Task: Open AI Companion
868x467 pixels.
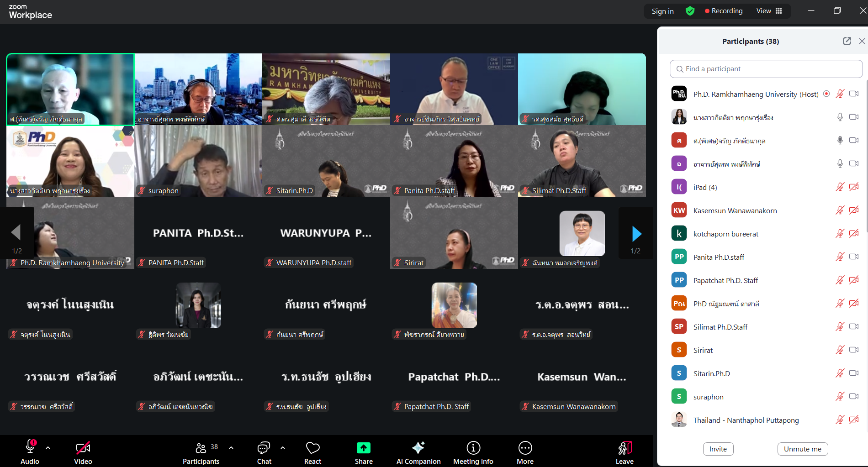Action: (418, 452)
